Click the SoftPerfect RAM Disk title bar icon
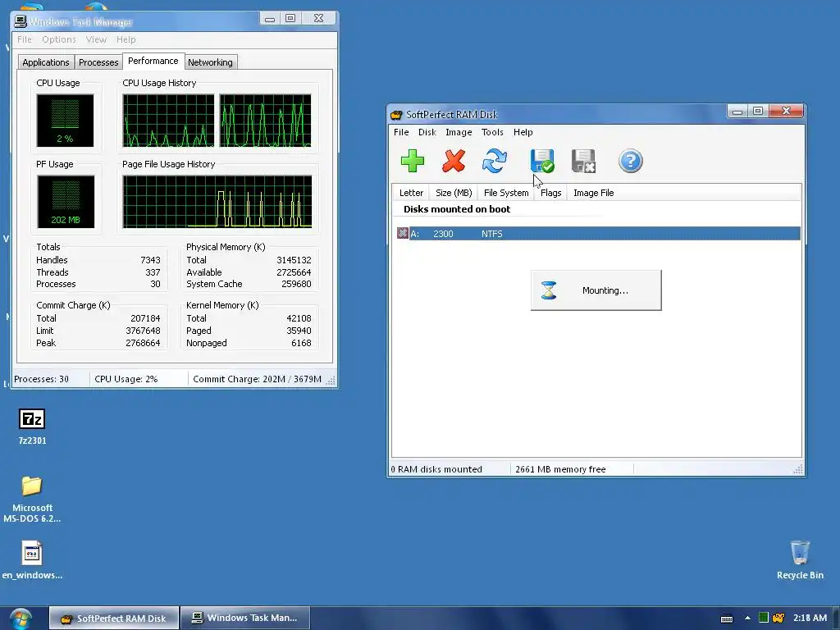The height and width of the screenshot is (630, 840). tap(396, 115)
